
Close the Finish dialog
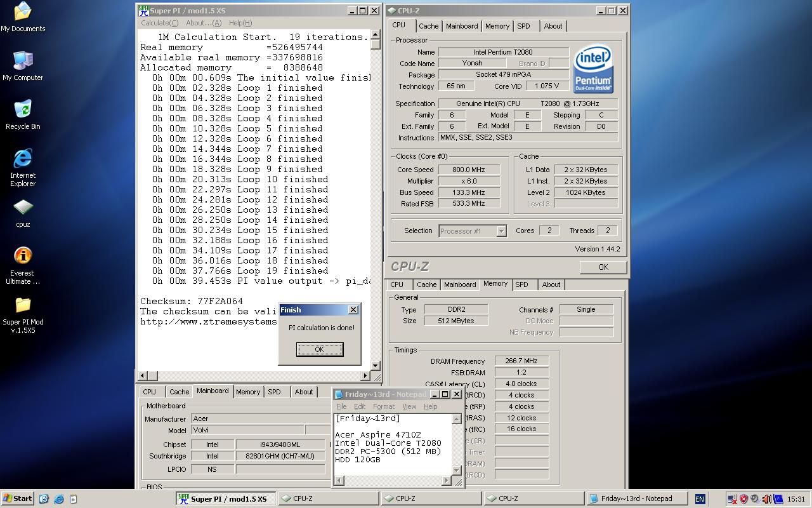coord(353,310)
